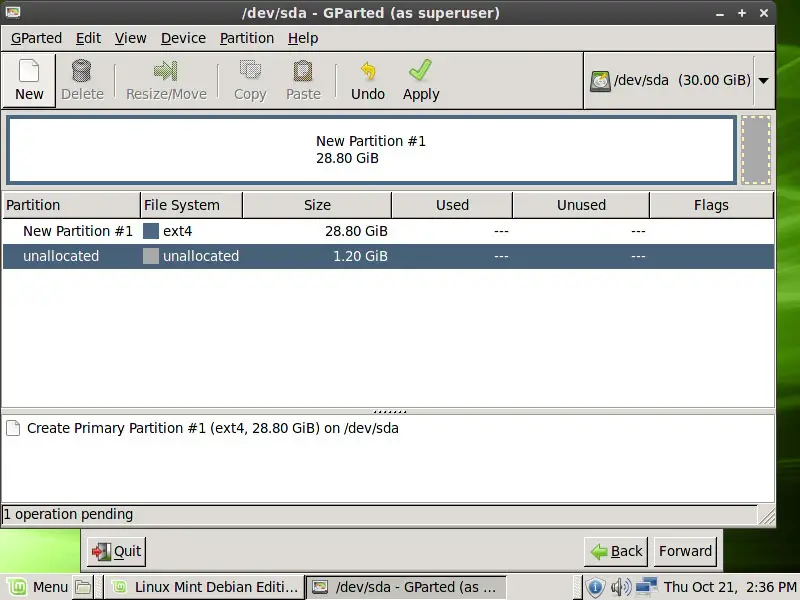Click the volume speaker tray icon
Screen dimensions: 800x600
(x=620, y=587)
